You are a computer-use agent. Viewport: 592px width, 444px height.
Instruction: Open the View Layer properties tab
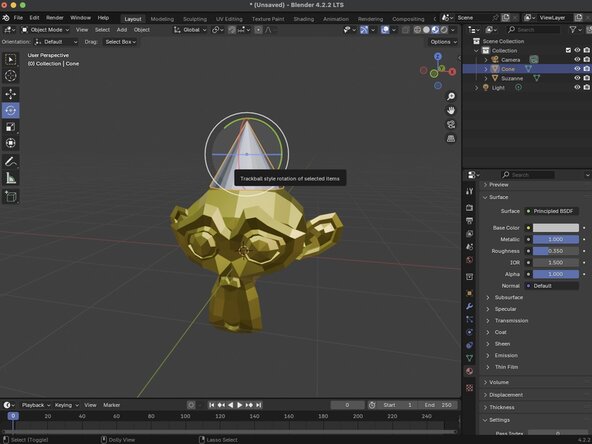(469, 234)
